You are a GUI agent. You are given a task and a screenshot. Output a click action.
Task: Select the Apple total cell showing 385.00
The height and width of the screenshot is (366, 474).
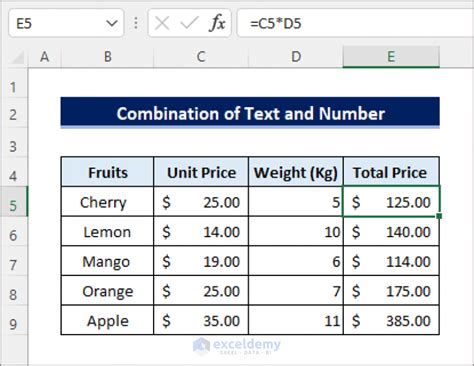pos(391,321)
